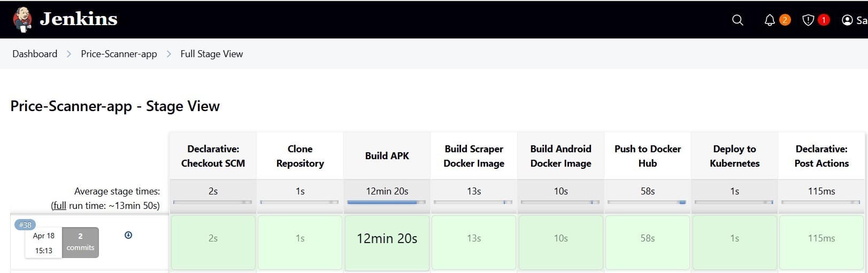
Task: Click the Jenkins butler logo icon
Action: pos(22,20)
